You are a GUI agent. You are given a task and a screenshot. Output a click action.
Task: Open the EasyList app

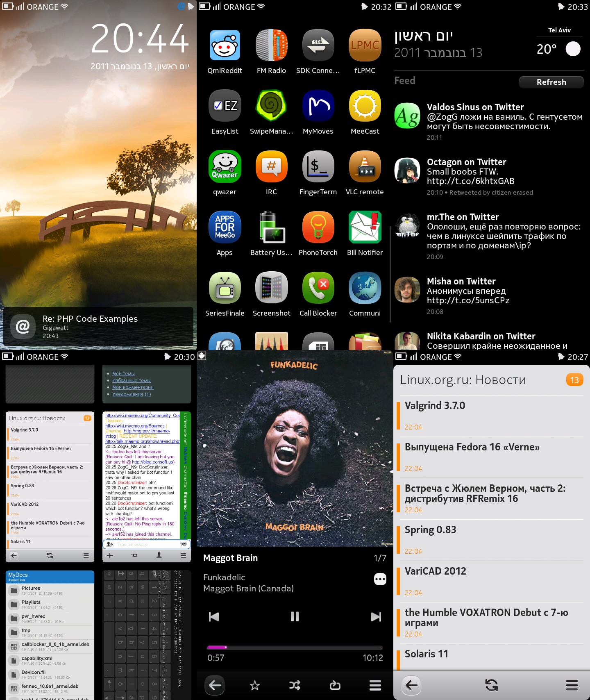point(225,106)
